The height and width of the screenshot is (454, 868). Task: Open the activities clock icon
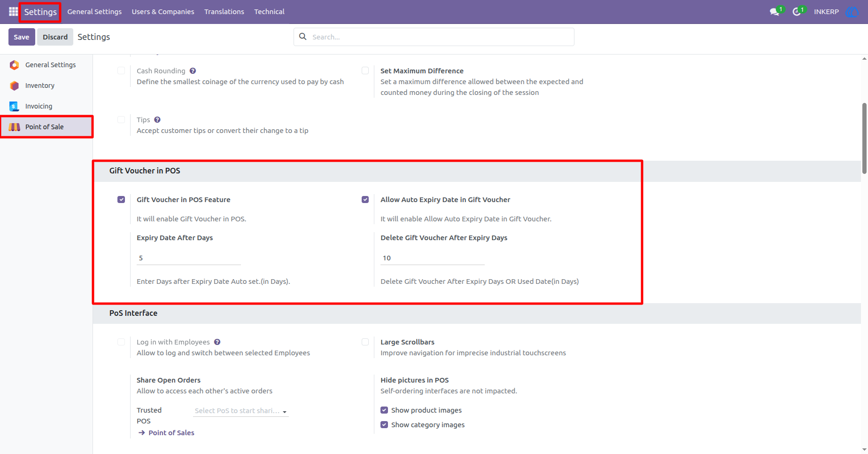[797, 12]
